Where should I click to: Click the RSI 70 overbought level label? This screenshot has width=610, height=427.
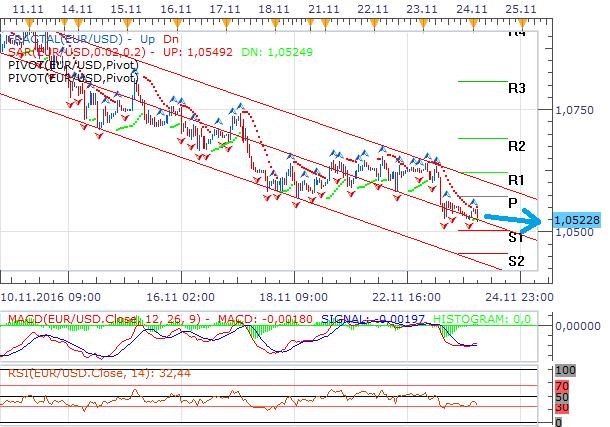pos(563,385)
